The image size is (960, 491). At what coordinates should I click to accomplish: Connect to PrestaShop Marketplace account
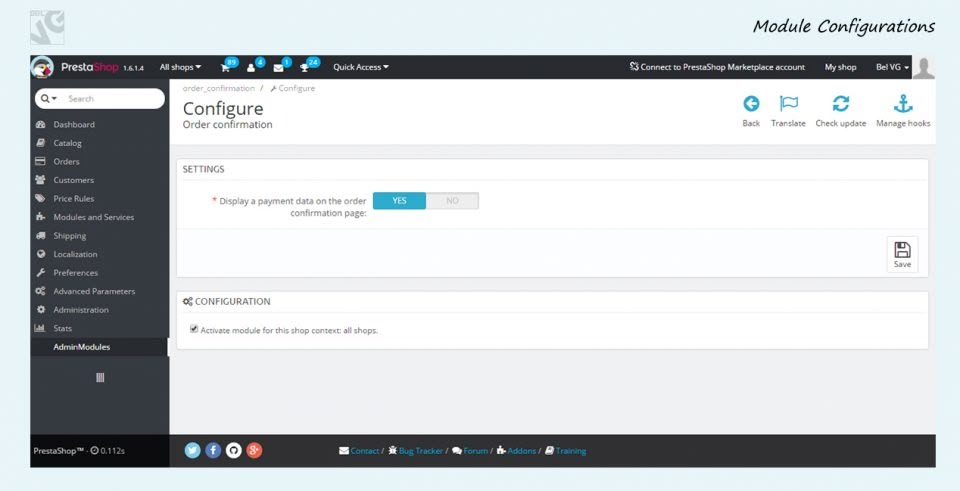[x=717, y=67]
